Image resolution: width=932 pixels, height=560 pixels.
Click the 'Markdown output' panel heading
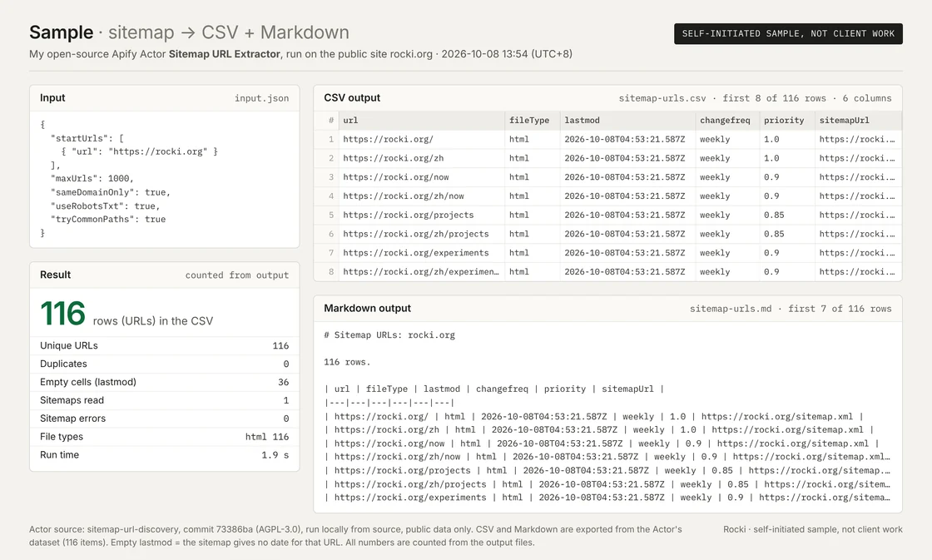(x=367, y=309)
